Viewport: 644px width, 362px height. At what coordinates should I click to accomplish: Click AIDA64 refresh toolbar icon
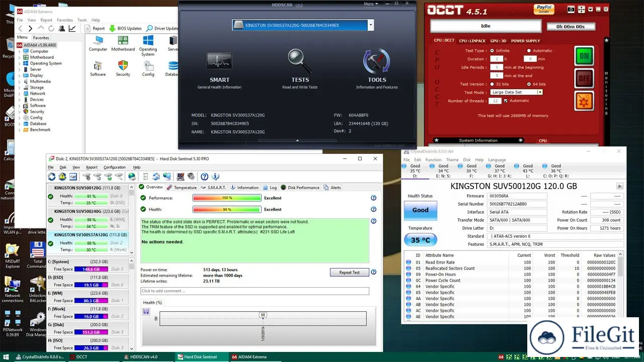pyautogui.click(x=52, y=28)
